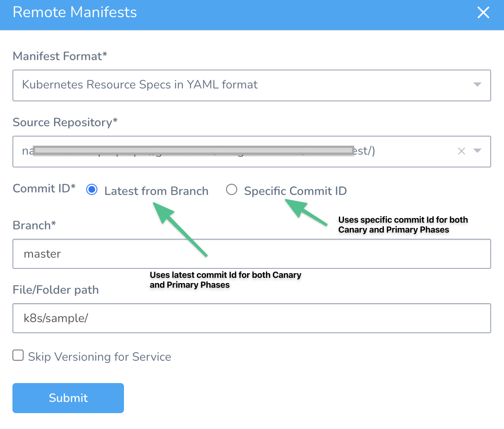Submit the remote manifest form
The image size is (504, 429).
coord(68,398)
